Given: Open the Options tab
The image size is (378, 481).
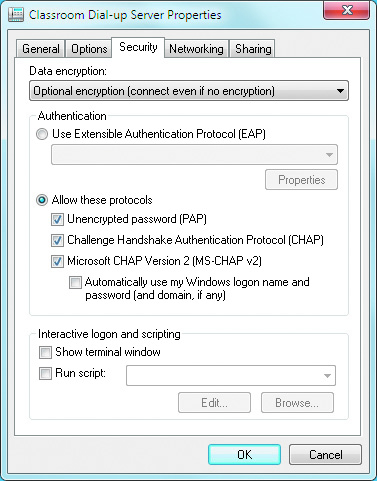Looking at the screenshot, I should pos(89,49).
